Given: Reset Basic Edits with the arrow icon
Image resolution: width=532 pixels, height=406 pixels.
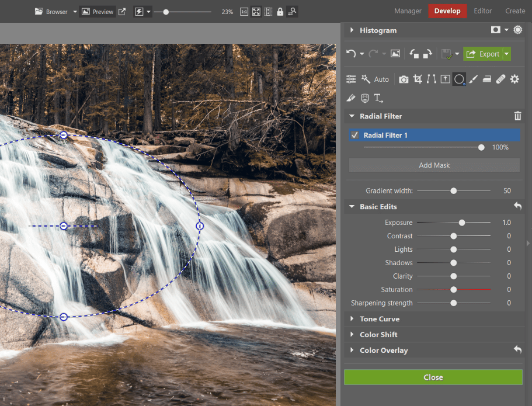Looking at the screenshot, I should 517,206.
